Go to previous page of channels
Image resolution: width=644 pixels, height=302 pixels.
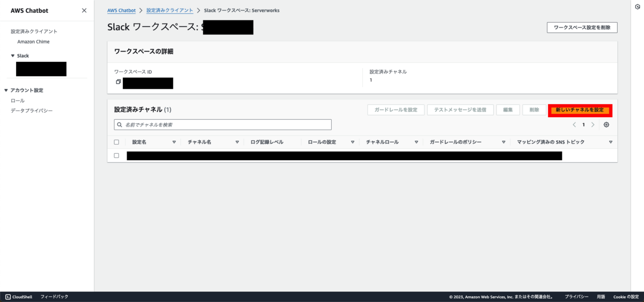(x=574, y=125)
